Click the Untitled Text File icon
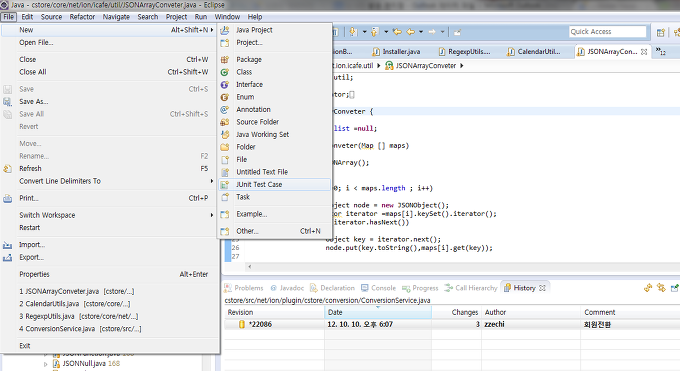The image size is (680, 371). [225, 172]
